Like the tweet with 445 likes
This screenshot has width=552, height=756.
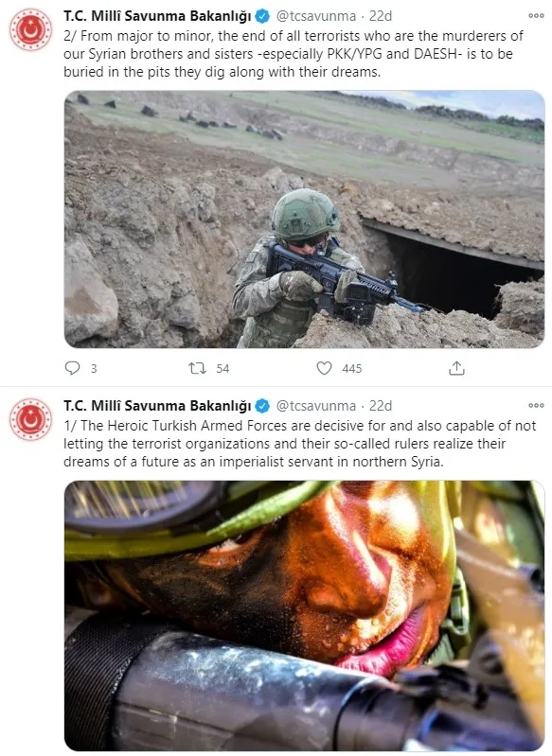click(x=324, y=368)
